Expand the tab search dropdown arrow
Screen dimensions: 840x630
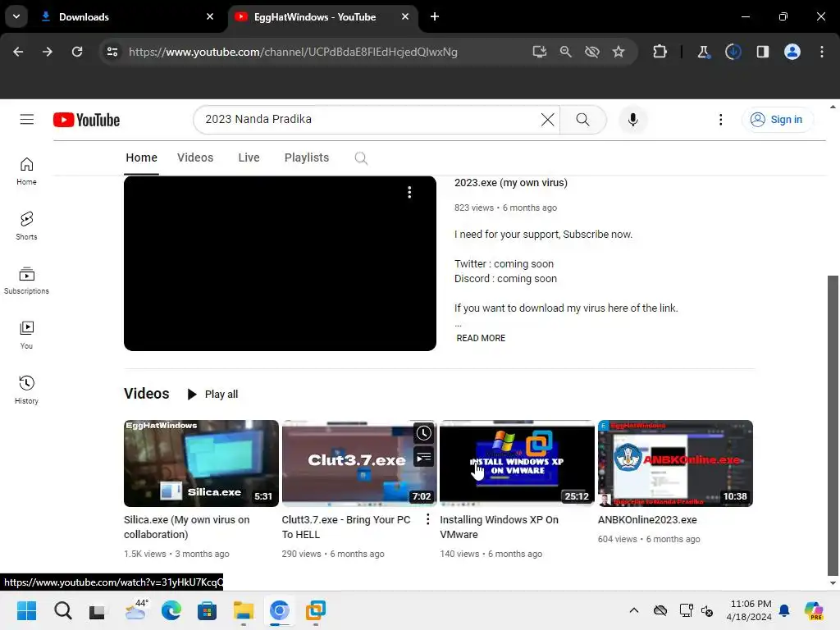click(x=16, y=16)
